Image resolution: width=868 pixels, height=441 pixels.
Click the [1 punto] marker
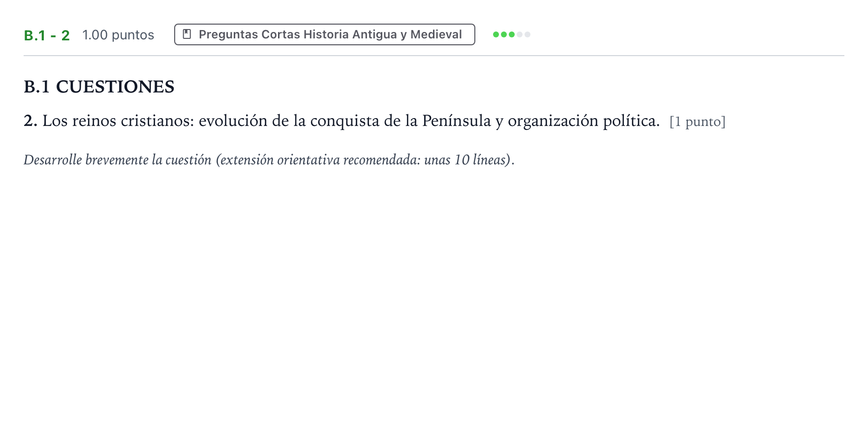697,122
